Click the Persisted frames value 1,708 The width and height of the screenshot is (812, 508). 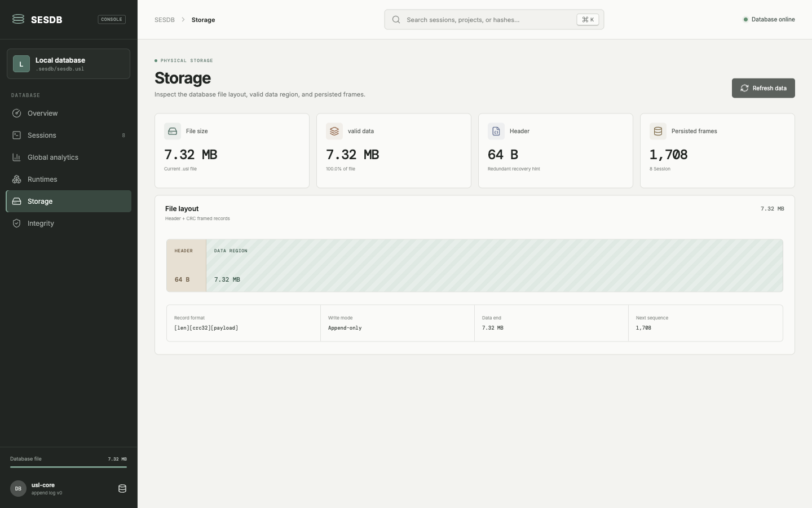tap(669, 155)
